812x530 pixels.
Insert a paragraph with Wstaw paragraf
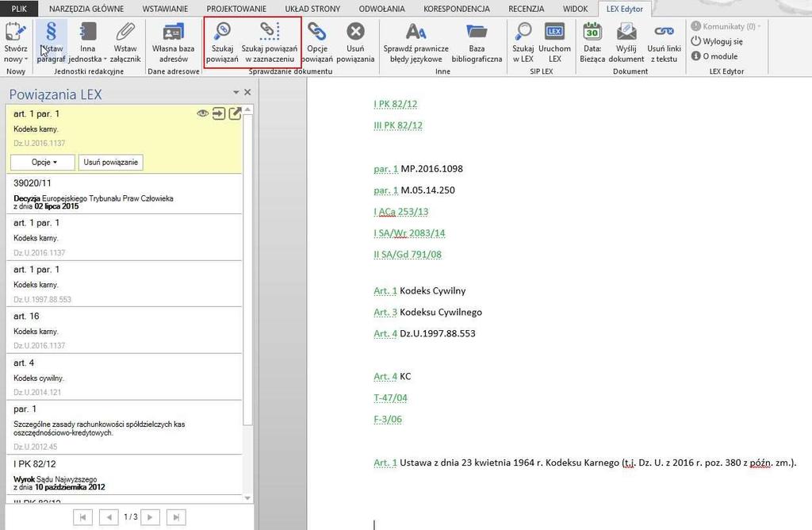[51, 43]
